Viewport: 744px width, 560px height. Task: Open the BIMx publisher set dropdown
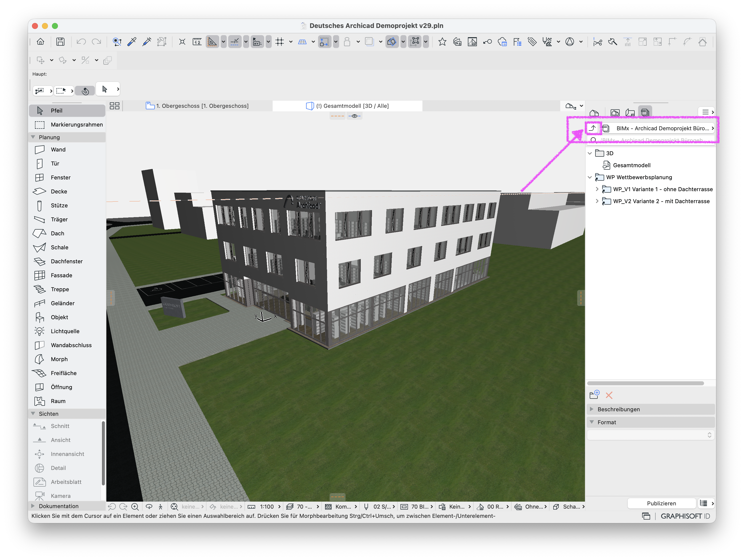pyautogui.click(x=658, y=128)
